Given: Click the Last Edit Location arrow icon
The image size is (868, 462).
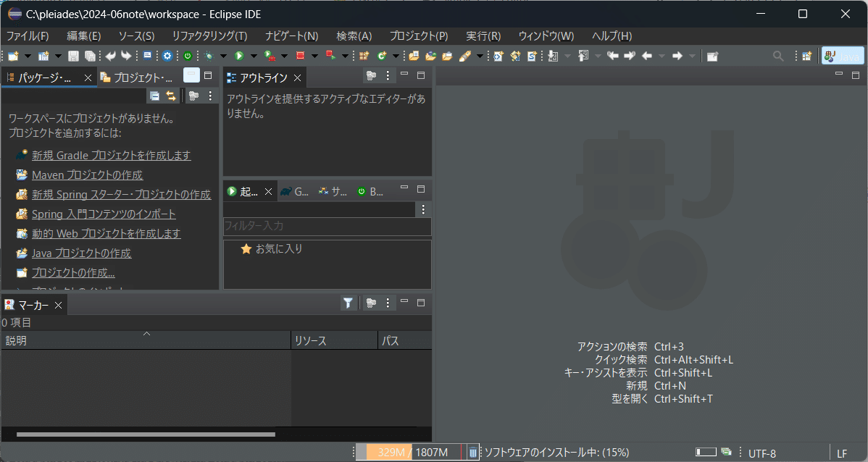Looking at the screenshot, I should click(612, 56).
